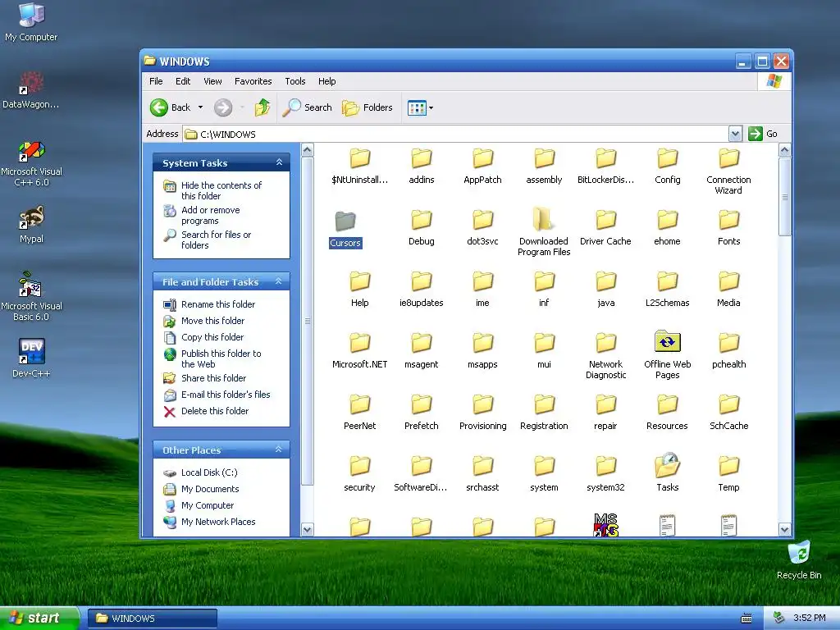Select the Mypal desktop icon
This screenshot has height=630, width=840.
(31, 225)
